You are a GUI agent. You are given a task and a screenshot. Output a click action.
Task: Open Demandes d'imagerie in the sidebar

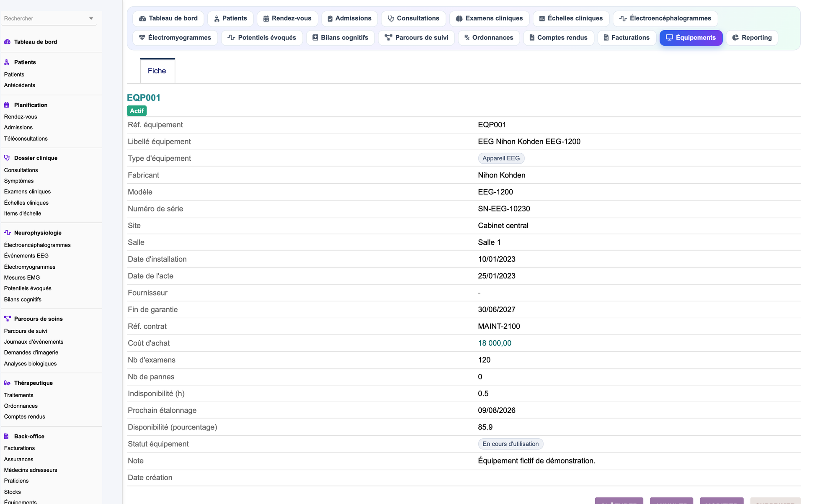[x=31, y=352]
